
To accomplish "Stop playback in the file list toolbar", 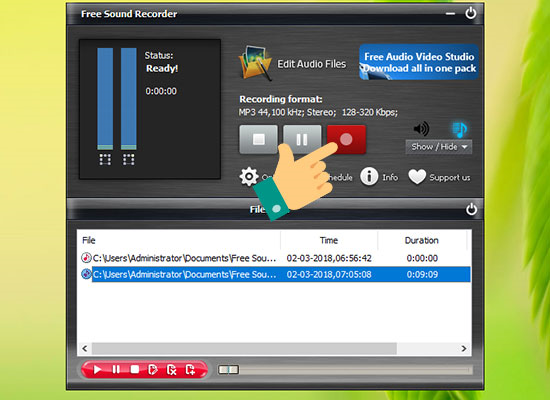I will pos(135,369).
